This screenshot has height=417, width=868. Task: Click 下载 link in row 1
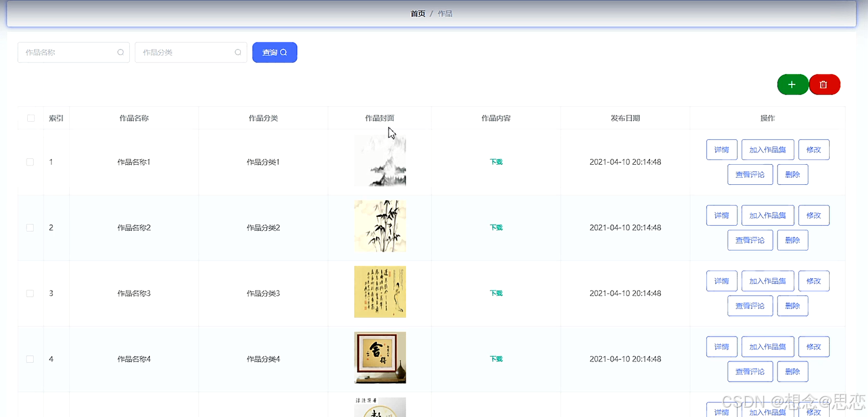496,162
